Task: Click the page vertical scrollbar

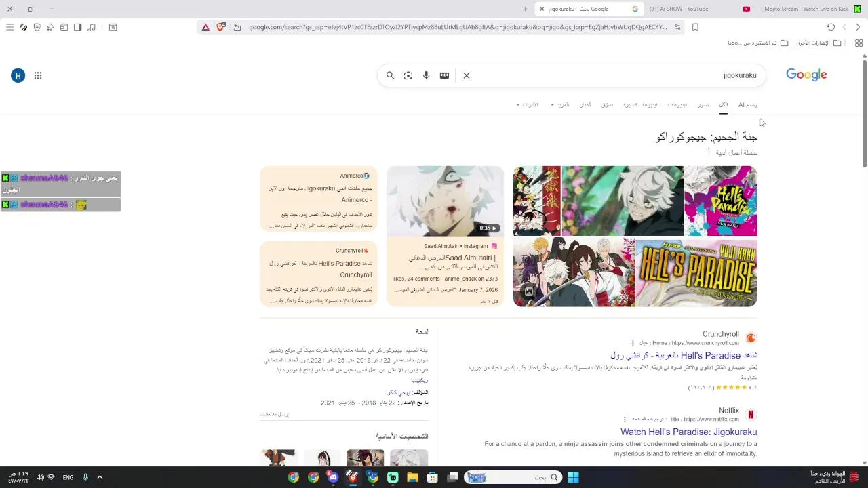Action: click(x=864, y=113)
